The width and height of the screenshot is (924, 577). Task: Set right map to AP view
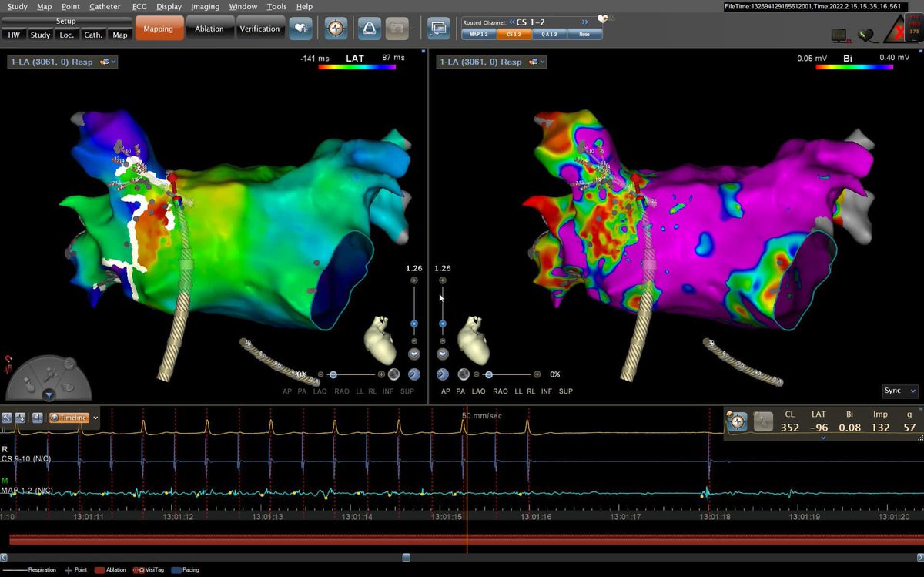coord(446,391)
